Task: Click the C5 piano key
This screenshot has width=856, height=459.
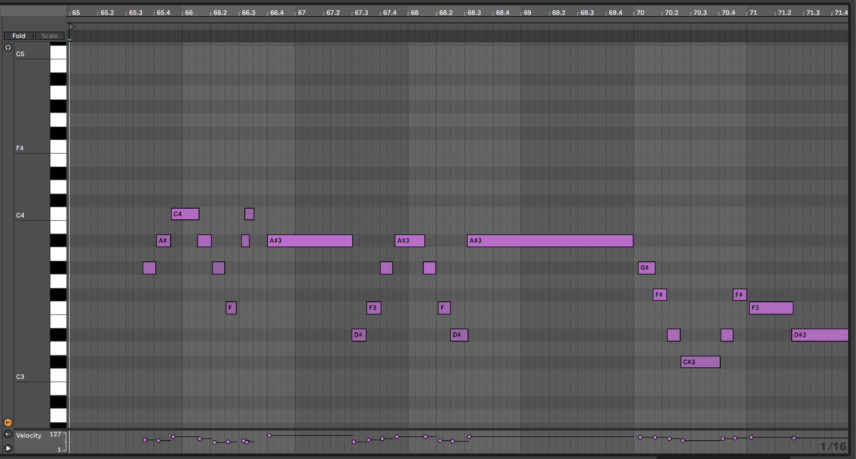Action: tap(58, 53)
